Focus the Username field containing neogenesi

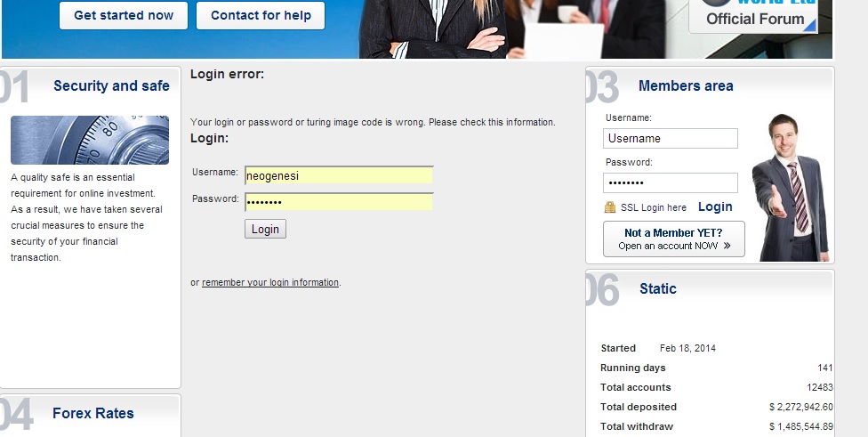pos(339,175)
